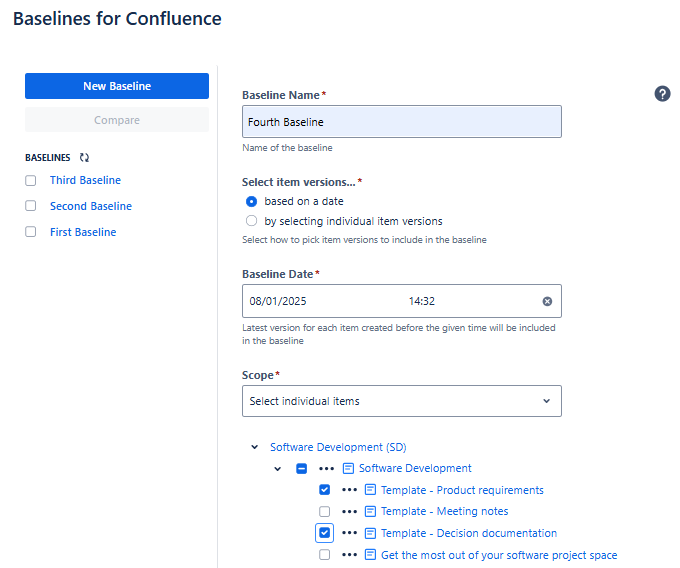Open the ellipsis menu for Template - Product requirements

click(349, 490)
